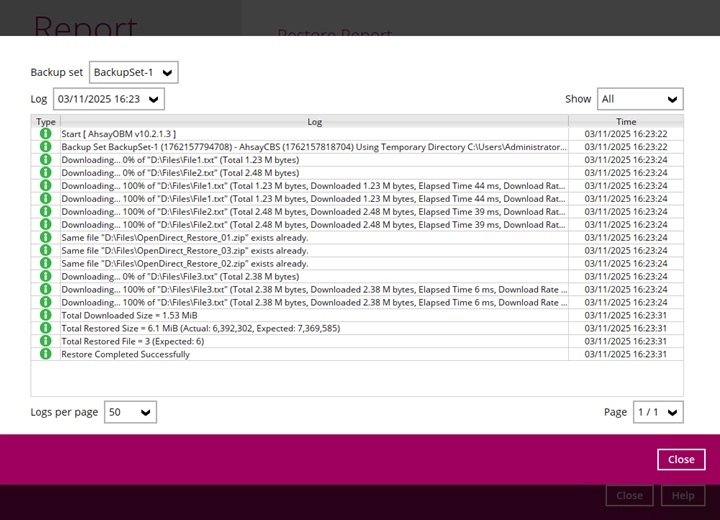Open the Page dropdown showing 1 / 1

click(x=658, y=412)
